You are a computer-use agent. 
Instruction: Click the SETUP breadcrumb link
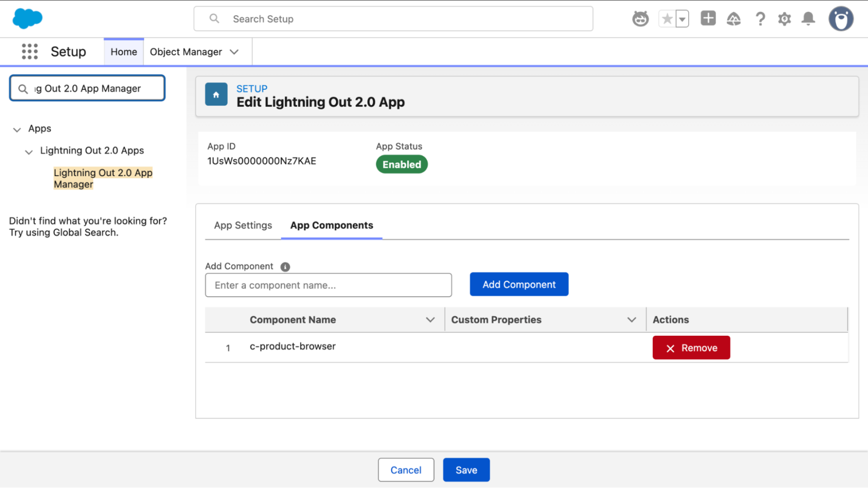tap(252, 89)
